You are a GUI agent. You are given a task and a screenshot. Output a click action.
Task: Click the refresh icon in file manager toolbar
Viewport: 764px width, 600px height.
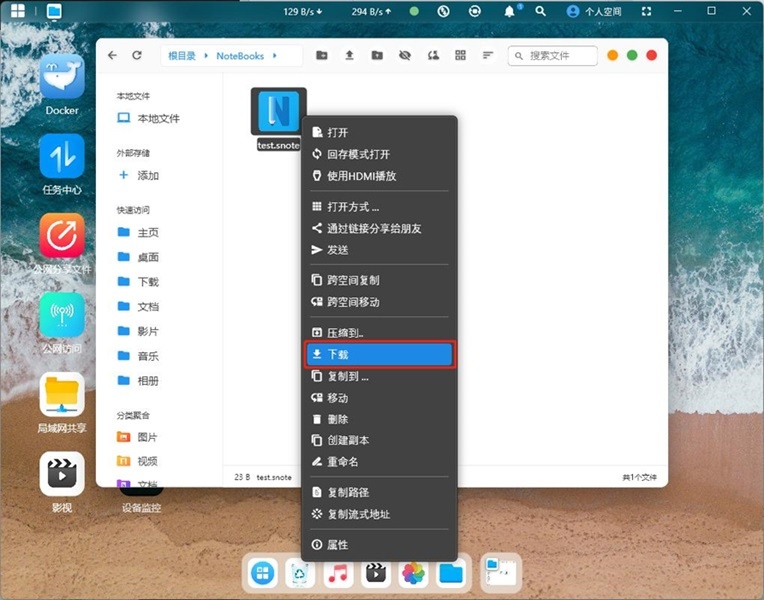coord(137,56)
